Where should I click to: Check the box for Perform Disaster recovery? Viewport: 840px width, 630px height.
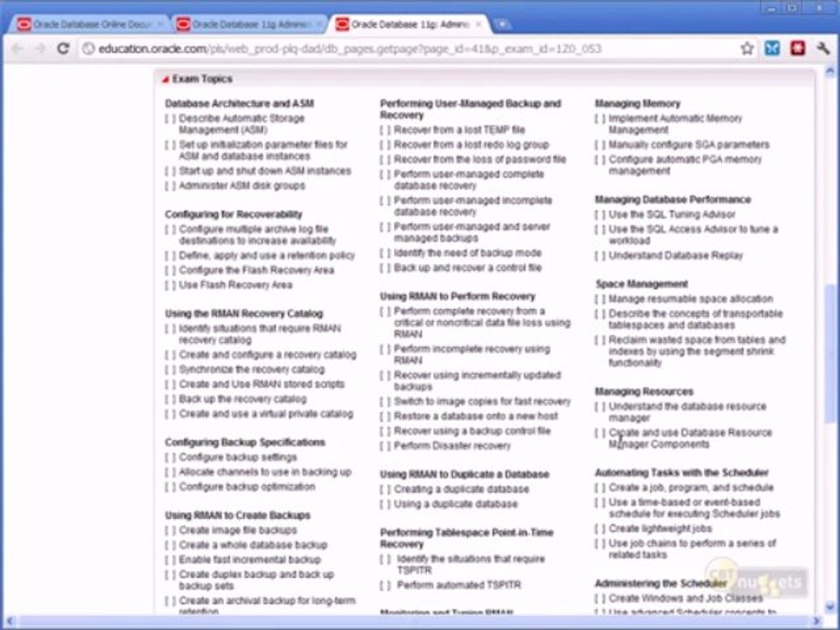[385, 445]
